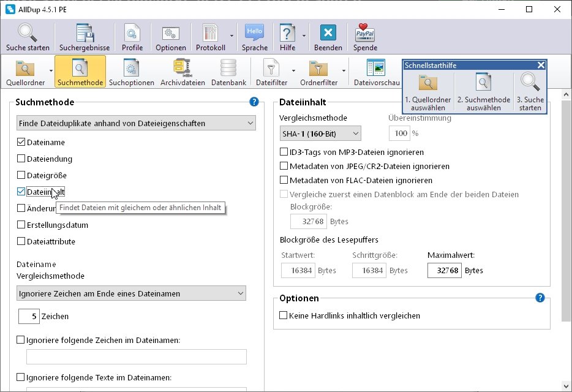Image resolution: width=572 pixels, height=392 pixels.
Task: Open the Vergleichsmethode SHA-1 dropdown
Action: point(320,133)
